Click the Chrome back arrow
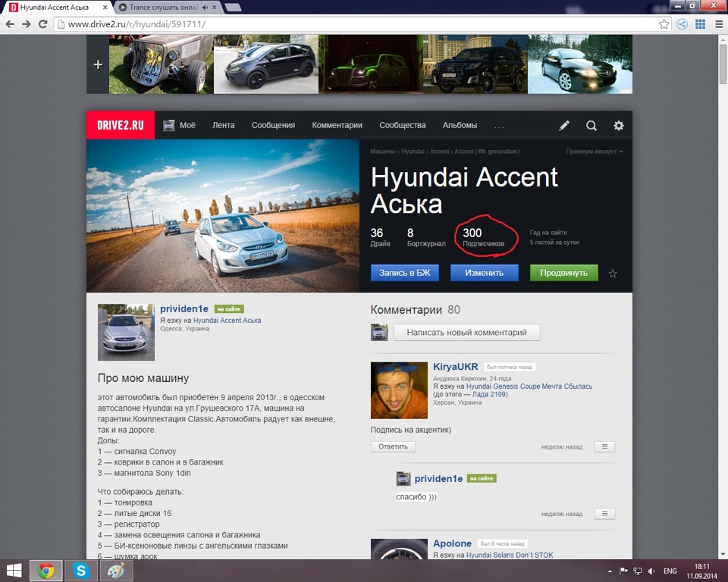Viewport: 728px width, 582px height. coord(10,24)
